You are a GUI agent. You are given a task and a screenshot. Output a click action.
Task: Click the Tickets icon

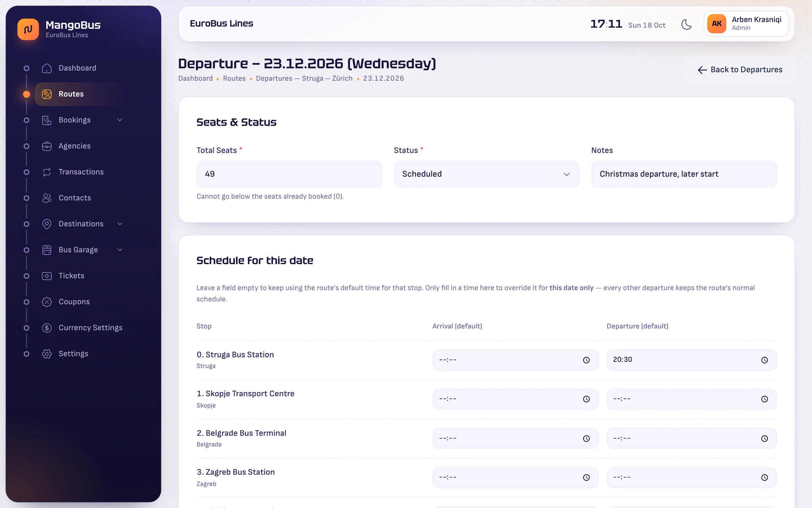[x=47, y=276]
